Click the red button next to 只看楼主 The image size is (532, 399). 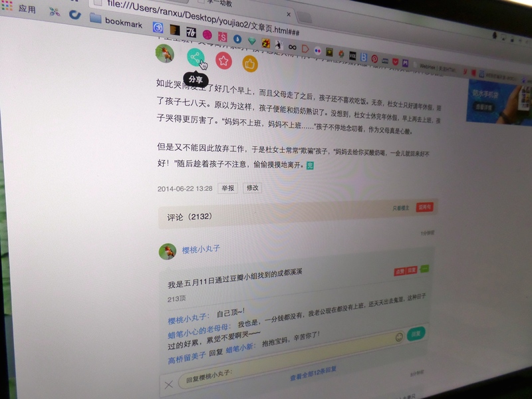424,207
